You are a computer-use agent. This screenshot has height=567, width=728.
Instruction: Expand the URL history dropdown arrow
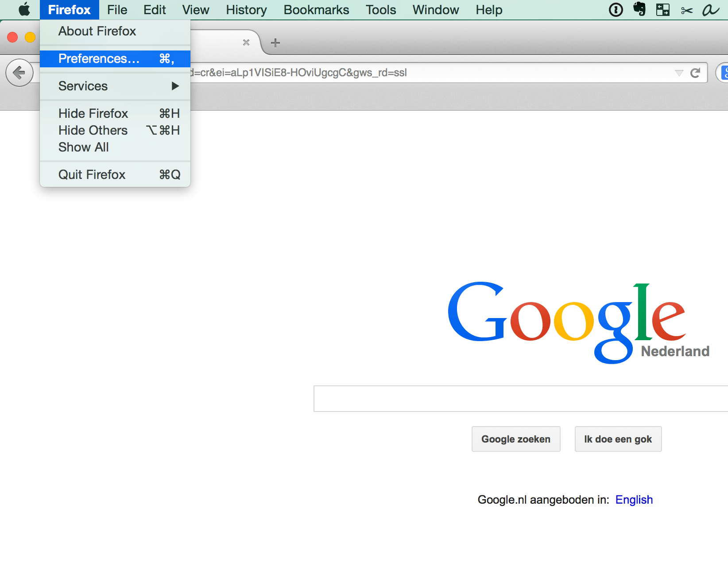click(x=679, y=73)
